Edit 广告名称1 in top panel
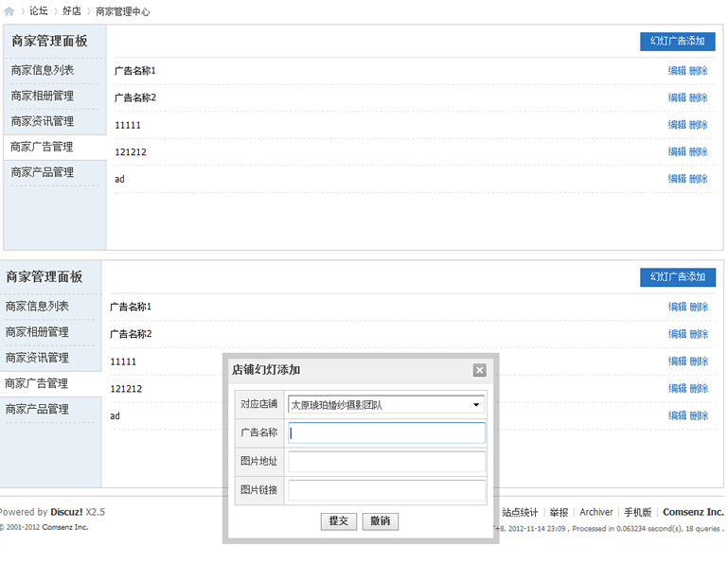The width and height of the screenshot is (728, 564). (x=677, y=71)
